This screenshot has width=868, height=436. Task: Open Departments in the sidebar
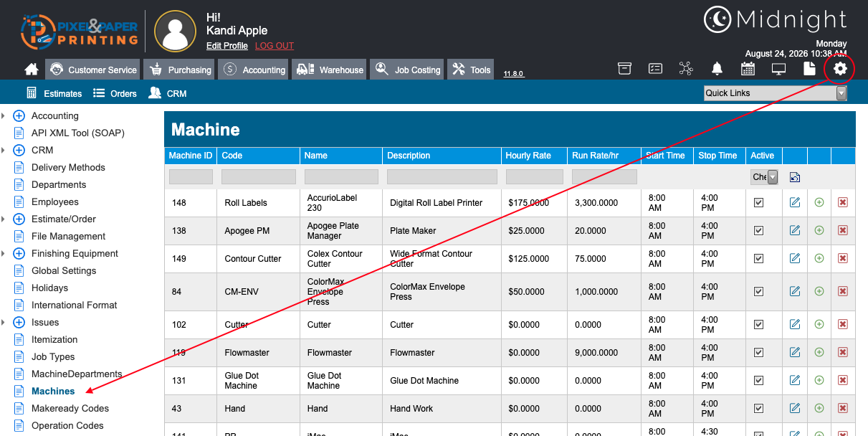click(59, 185)
